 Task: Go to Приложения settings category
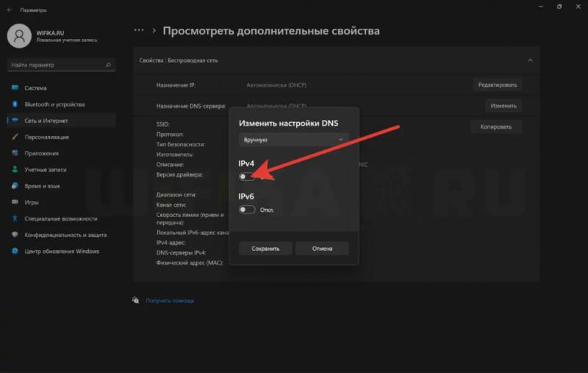point(61,153)
